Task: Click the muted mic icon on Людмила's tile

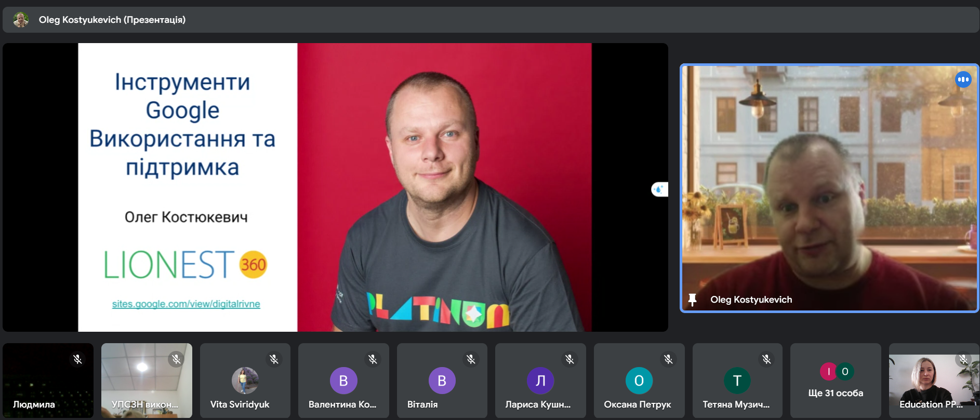Action: [77, 359]
